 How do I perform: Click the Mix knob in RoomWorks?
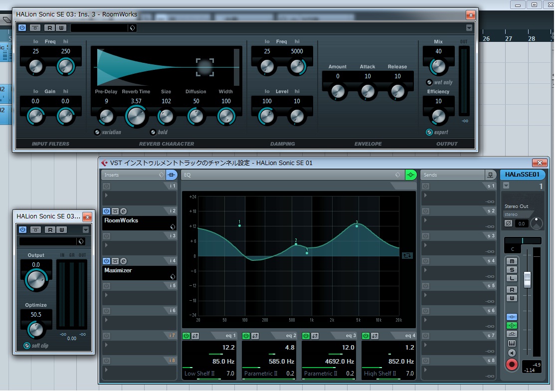click(438, 66)
